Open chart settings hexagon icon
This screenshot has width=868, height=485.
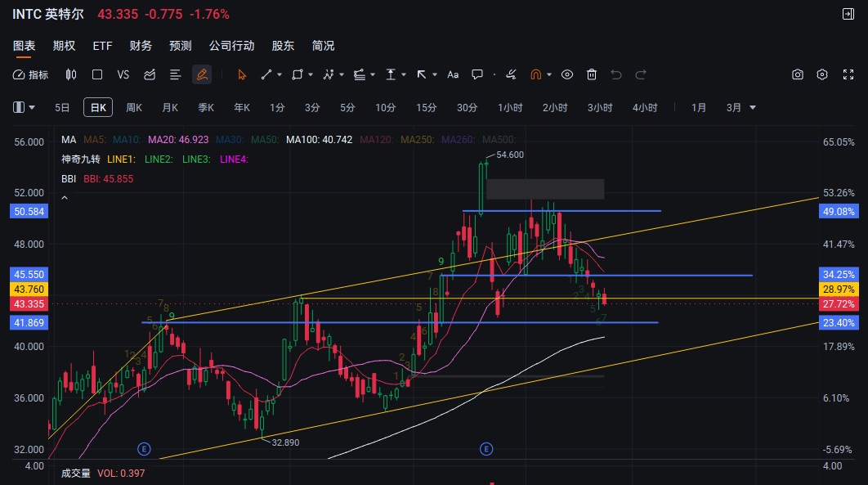point(822,74)
